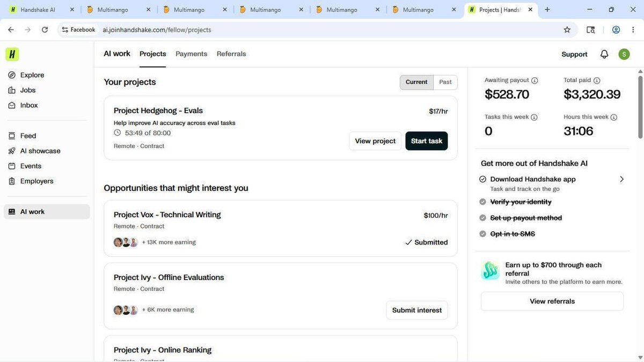Switch to the Referrals tab

tap(231, 54)
